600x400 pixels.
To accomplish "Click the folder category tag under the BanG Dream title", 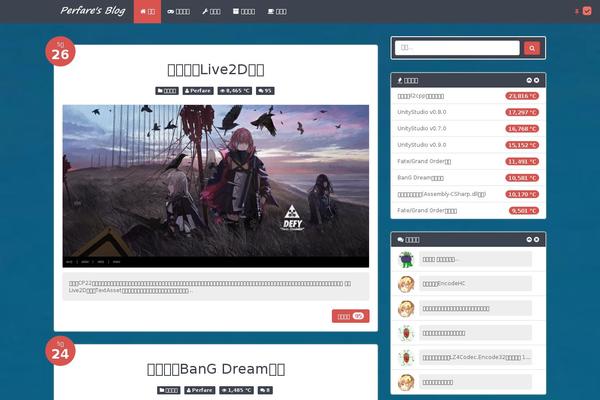I will 169,390.
